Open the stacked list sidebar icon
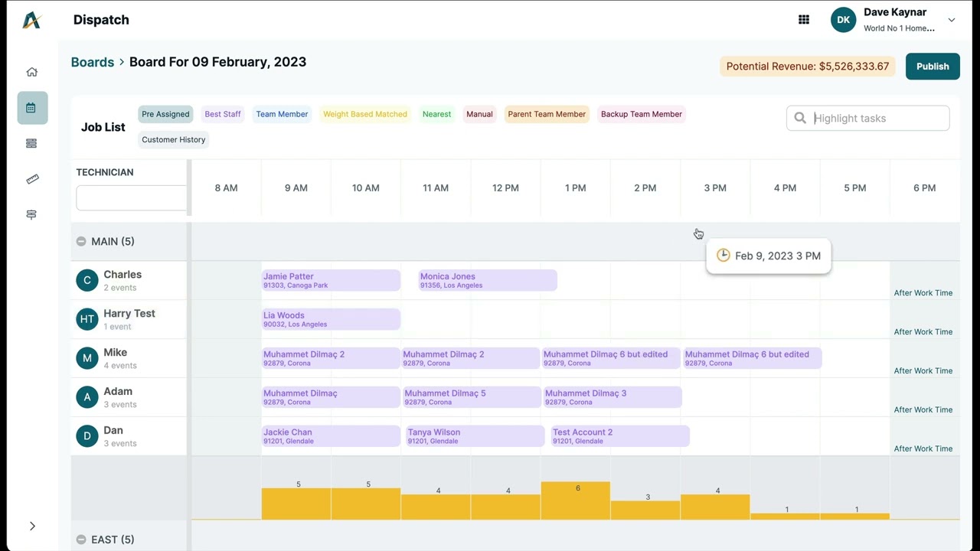Screen dimensions: 980x551 pyautogui.click(x=31, y=143)
